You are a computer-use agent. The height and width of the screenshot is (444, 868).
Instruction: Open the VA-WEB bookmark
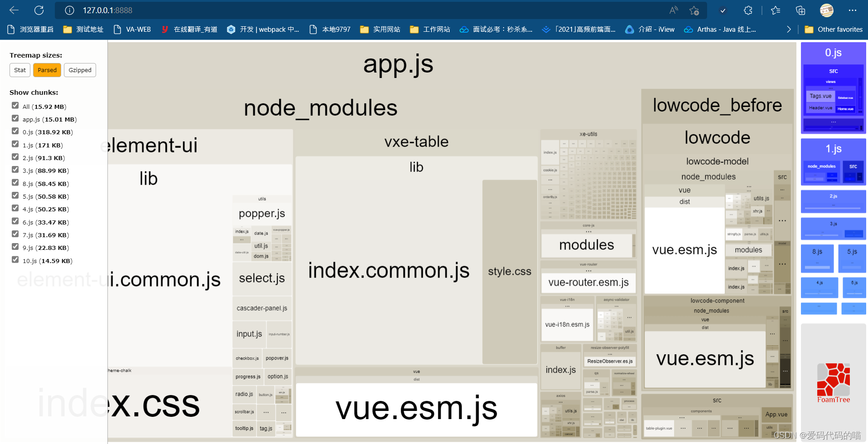coord(132,29)
